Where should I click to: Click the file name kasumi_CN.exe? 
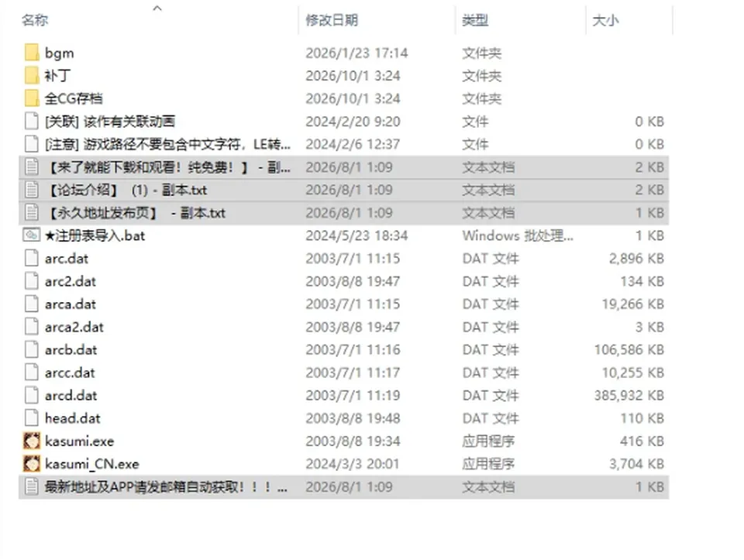(92, 464)
